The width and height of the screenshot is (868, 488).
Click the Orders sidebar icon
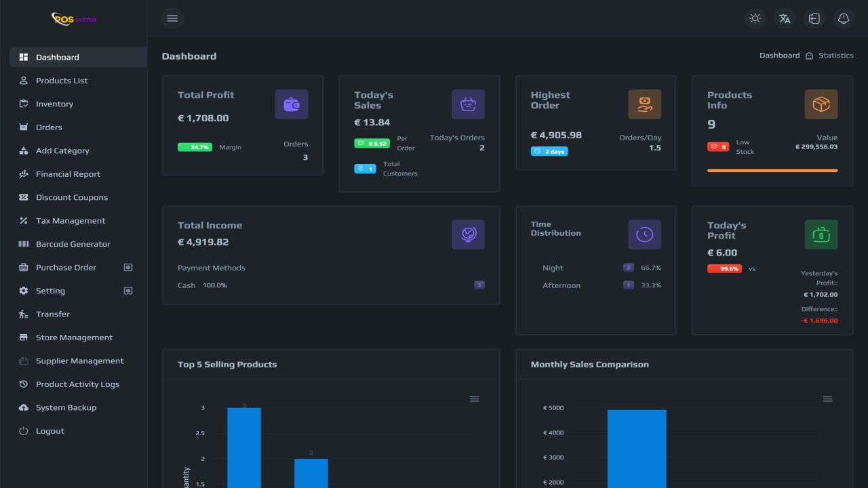click(24, 127)
